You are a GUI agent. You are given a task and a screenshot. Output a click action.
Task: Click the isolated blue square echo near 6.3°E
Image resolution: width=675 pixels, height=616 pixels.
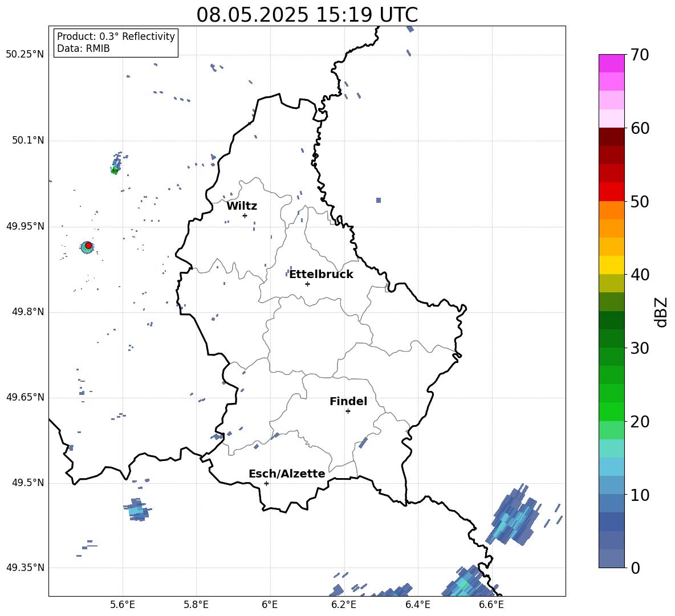coord(379,200)
